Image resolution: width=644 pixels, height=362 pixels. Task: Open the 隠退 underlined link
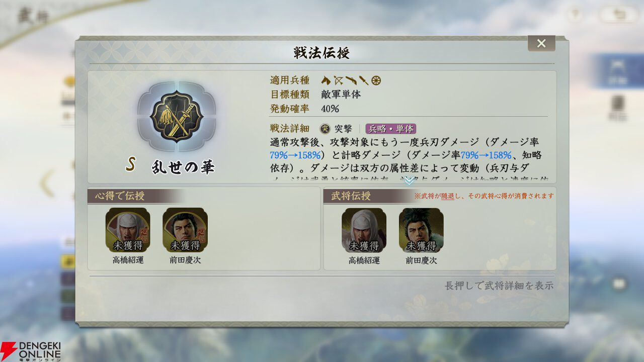point(447,196)
